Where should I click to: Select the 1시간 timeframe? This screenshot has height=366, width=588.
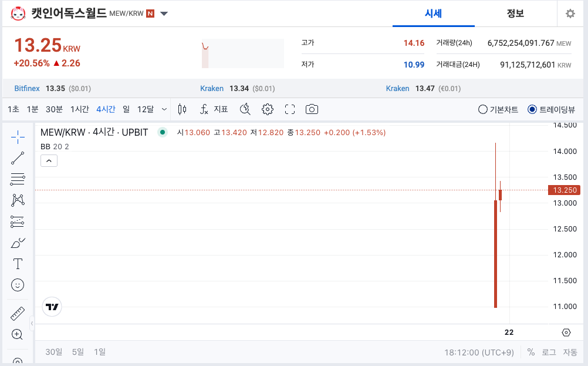click(79, 109)
